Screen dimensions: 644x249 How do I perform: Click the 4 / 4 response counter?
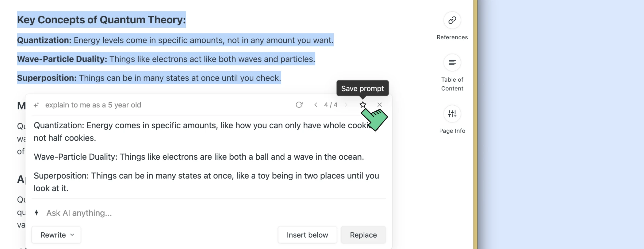tap(331, 105)
